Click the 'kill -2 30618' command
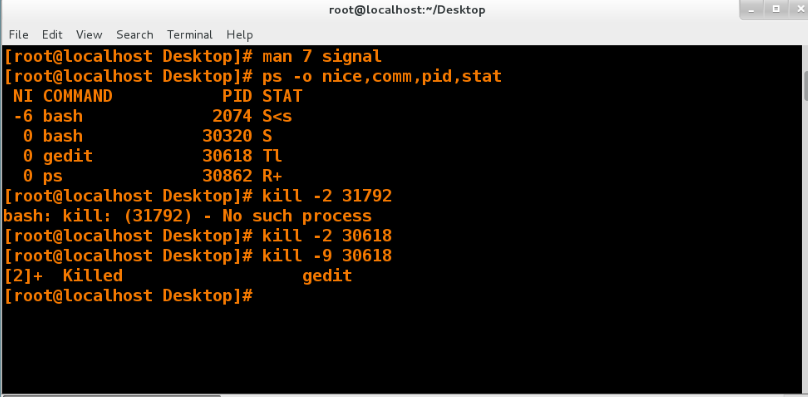The image size is (808, 397). (327, 236)
